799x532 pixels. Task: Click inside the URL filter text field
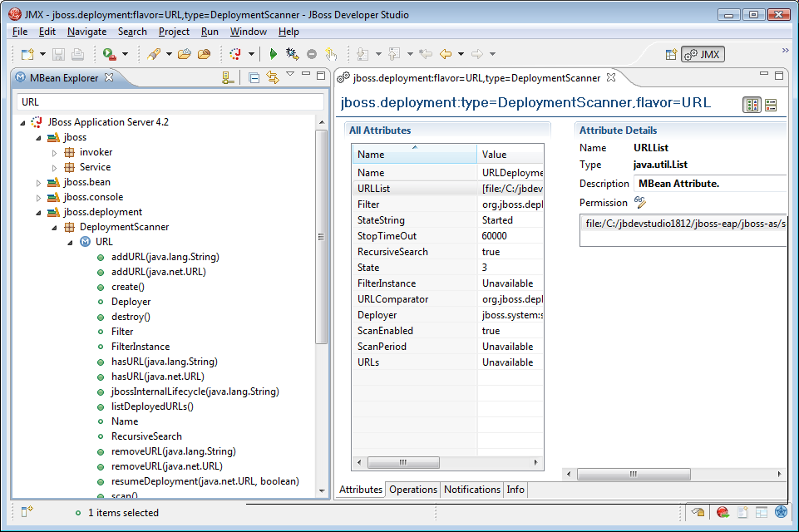pos(166,101)
